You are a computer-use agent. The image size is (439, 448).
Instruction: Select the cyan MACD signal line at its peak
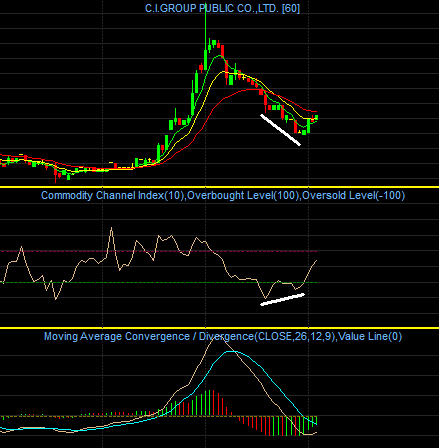click(231, 351)
